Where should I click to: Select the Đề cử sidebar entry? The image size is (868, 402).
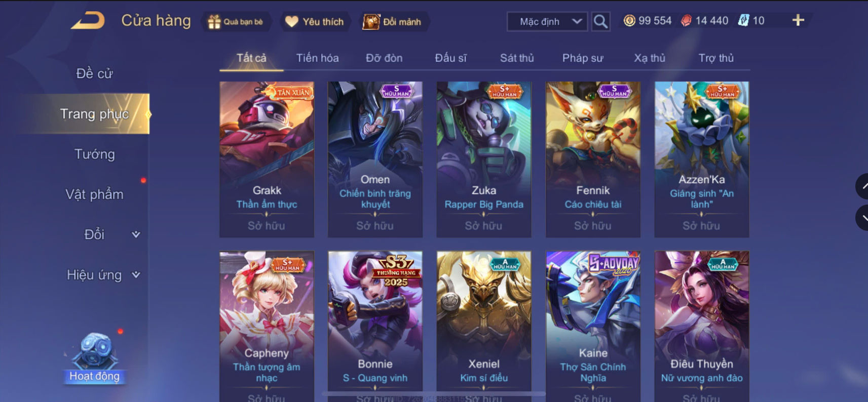[95, 73]
